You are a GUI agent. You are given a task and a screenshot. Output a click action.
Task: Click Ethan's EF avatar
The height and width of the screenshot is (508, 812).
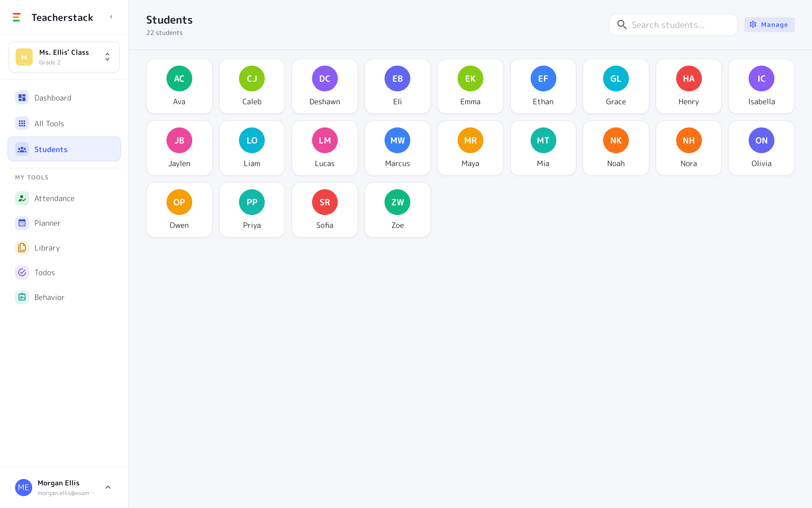(x=543, y=78)
